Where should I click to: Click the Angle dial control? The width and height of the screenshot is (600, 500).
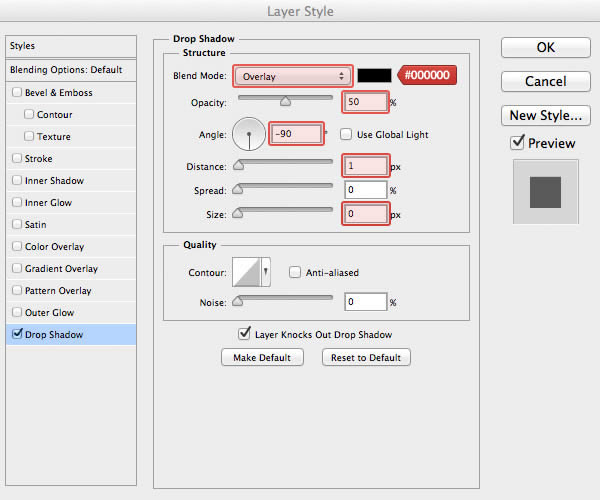(x=249, y=134)
